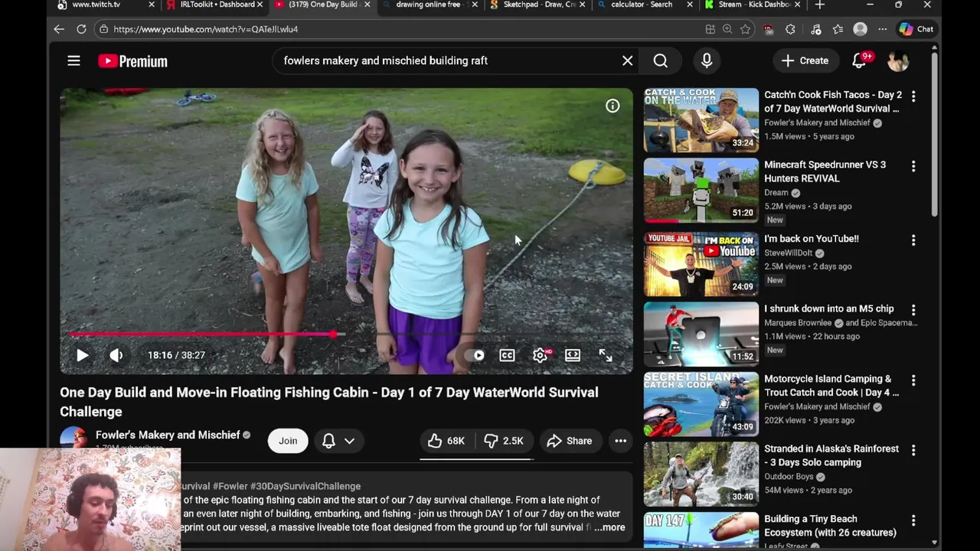Open Dream channel link
The image size is (980, 551).
point(776,193)
